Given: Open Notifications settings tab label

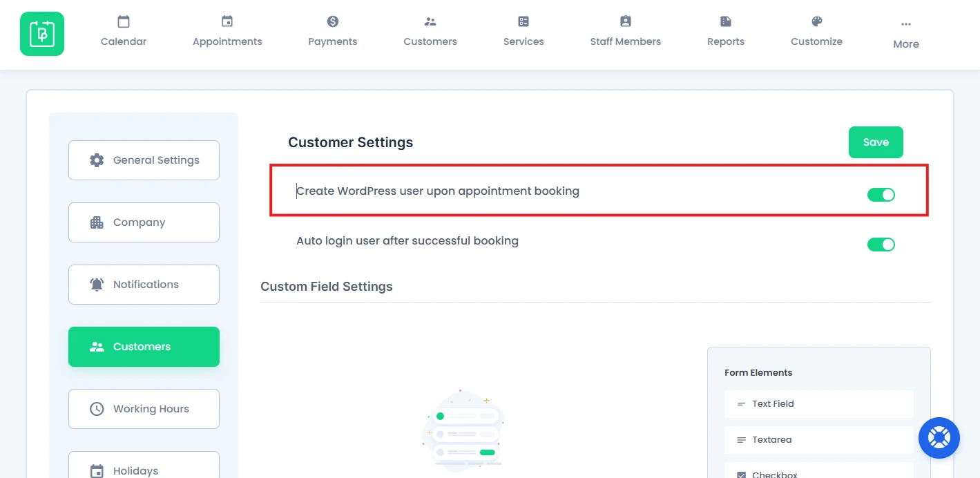Looking at the screenshot, I should [x=146, y=285].
